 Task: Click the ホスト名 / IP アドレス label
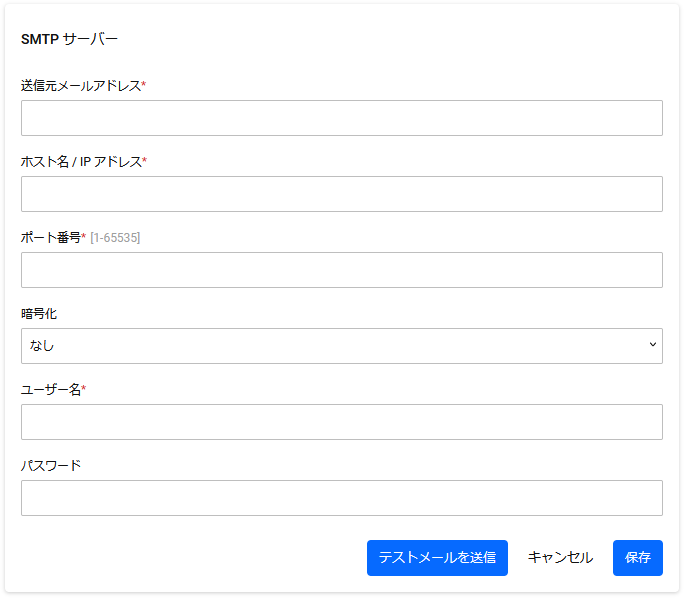82,161
